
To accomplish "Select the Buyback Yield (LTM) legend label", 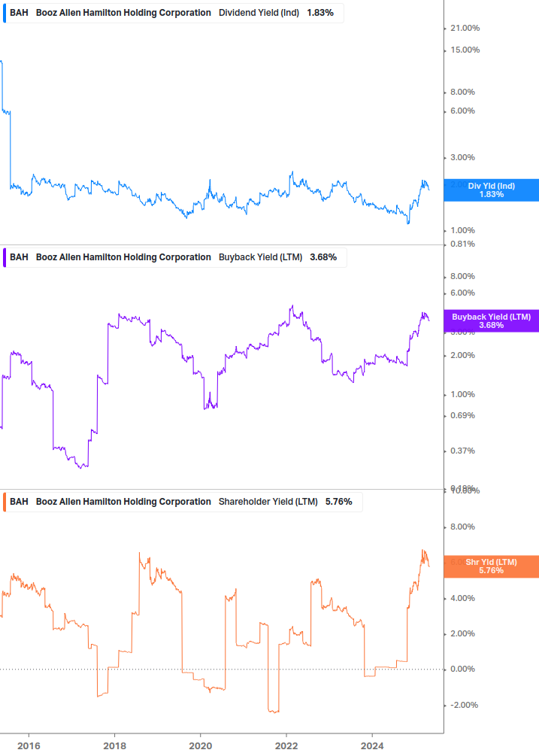I will 260,257.
